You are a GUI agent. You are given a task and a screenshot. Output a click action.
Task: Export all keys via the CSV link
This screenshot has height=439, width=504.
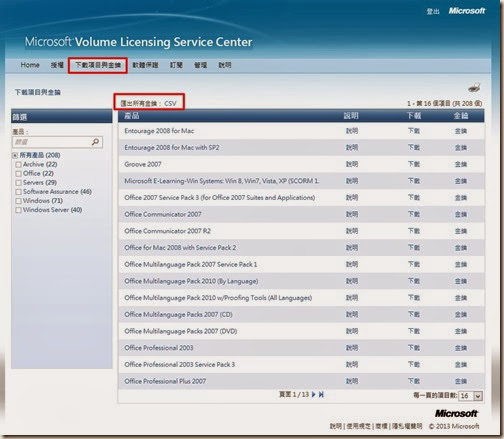170,104
